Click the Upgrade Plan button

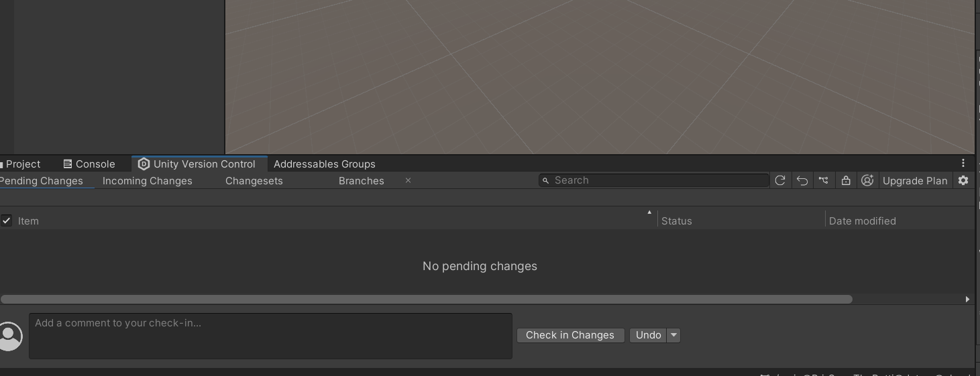pyautogui.click(x=915, y=180)
